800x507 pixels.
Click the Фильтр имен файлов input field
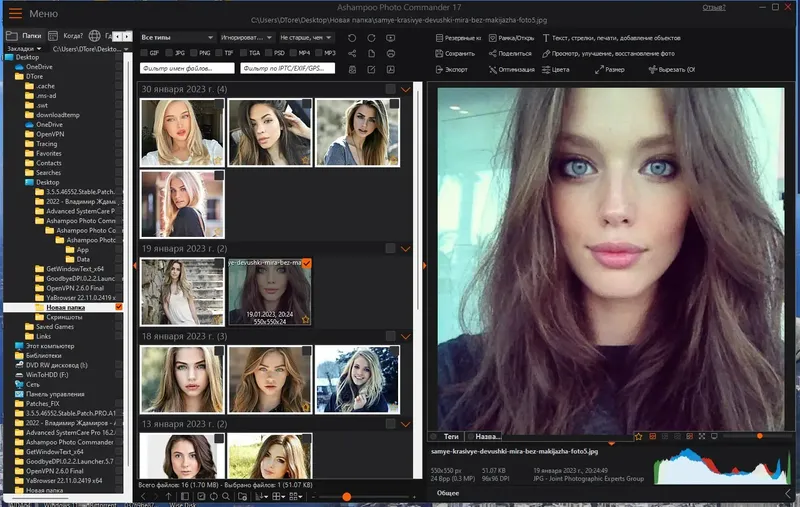pos(188,68)
